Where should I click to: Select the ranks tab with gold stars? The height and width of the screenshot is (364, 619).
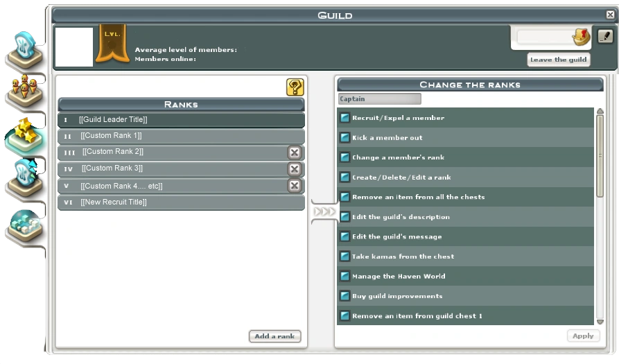25,135
